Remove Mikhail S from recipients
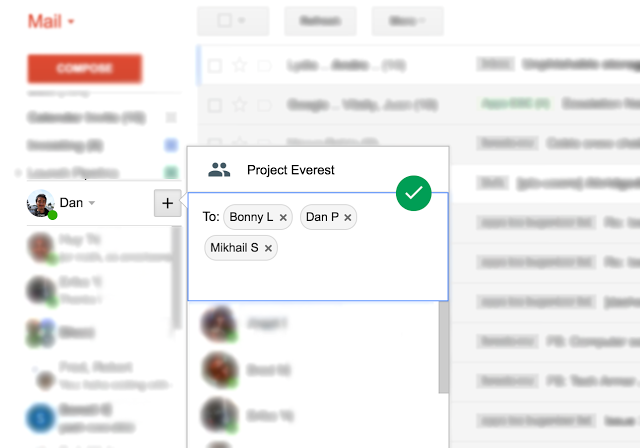640x448 pixels. point(268,248)
